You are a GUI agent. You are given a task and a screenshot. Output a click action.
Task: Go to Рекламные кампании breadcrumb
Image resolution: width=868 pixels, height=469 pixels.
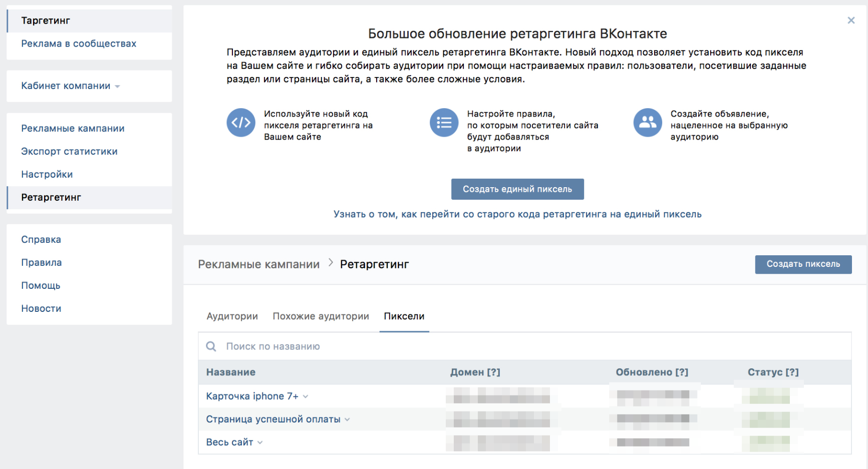[258, 264]
